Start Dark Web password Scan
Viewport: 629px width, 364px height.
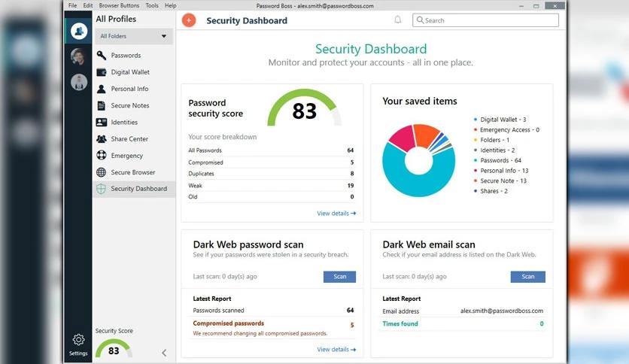(x=339, y=277)
